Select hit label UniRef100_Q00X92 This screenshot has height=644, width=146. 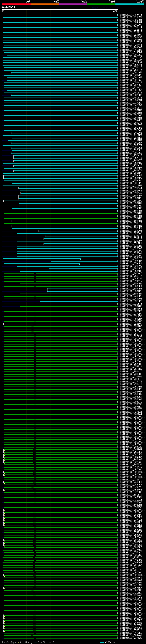[131, 37]
